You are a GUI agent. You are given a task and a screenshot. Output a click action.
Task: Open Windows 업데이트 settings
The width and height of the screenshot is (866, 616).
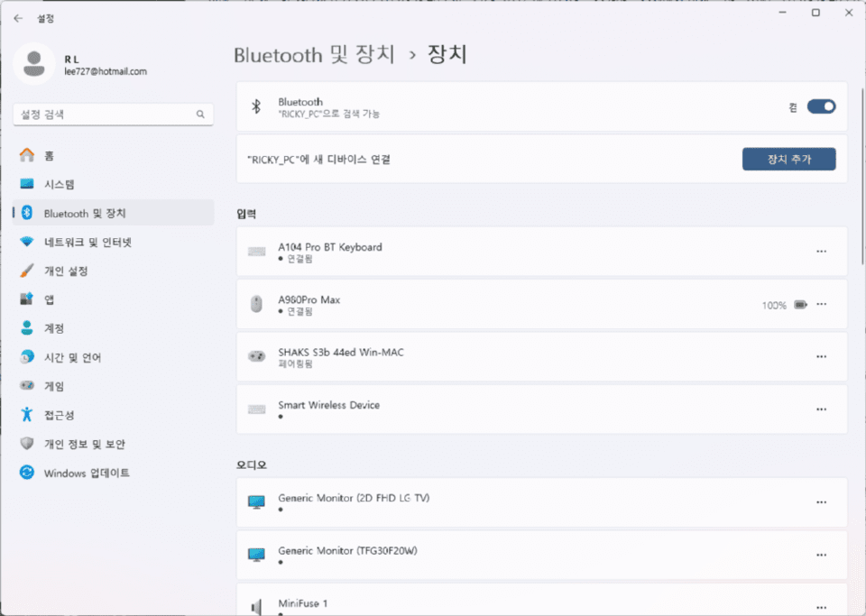click(114, 473)
